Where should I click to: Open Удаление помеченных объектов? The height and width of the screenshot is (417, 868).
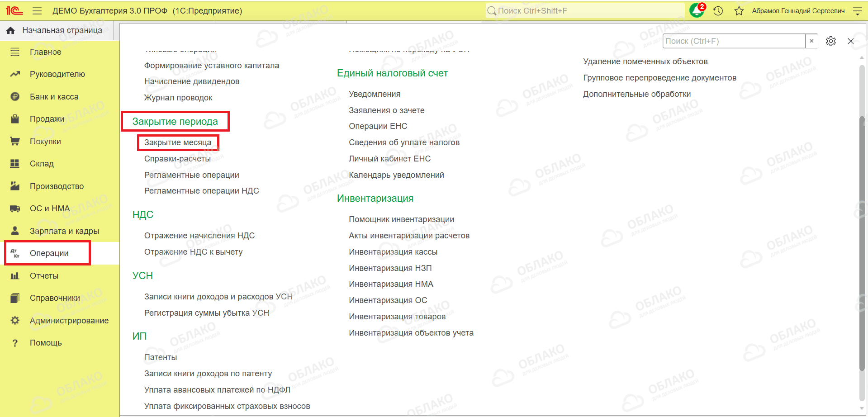pyautogui.click(x=645, y=62)
